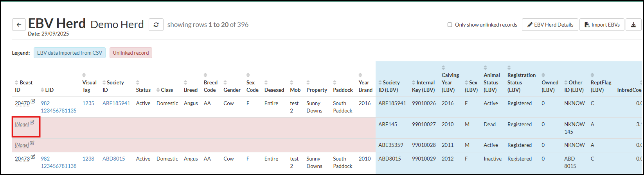Click the back arrow button
This screenshot has width=644, height=175.
(x=19, y=25)
